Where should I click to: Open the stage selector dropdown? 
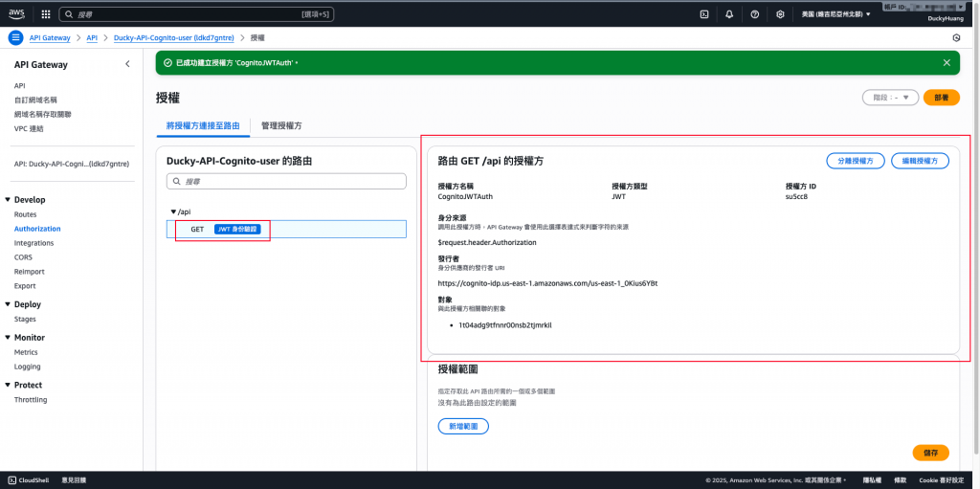890,98
